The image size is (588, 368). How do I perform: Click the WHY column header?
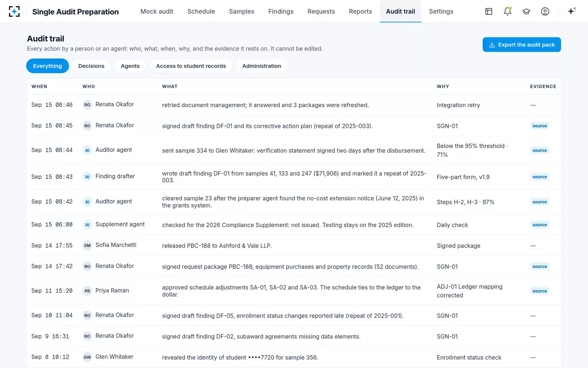pos(443,87)
